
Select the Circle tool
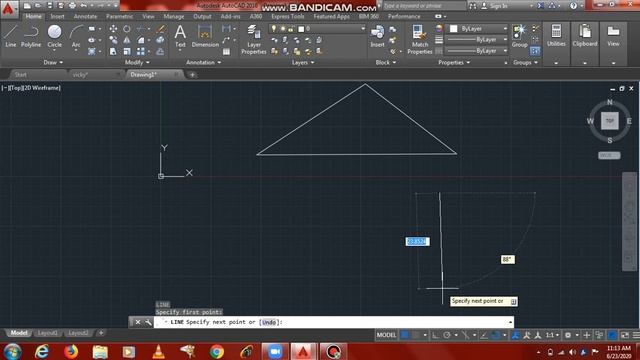point(54,36)
